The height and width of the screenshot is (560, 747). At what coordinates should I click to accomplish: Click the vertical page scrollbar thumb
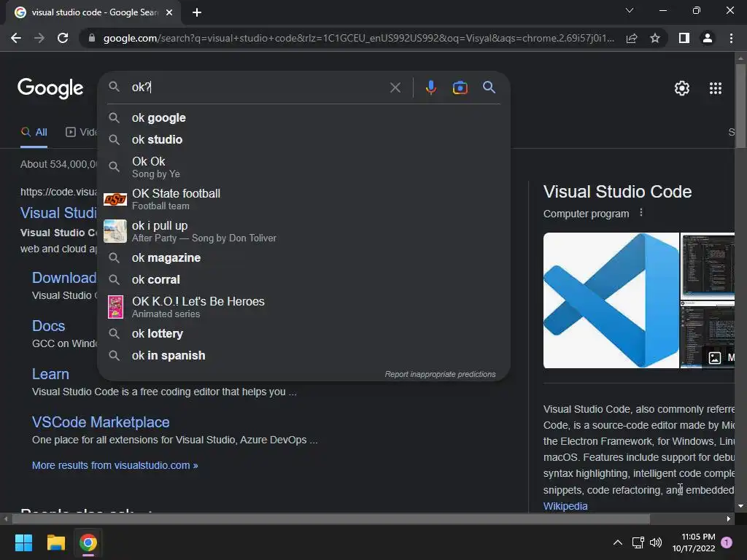[740, 106]
